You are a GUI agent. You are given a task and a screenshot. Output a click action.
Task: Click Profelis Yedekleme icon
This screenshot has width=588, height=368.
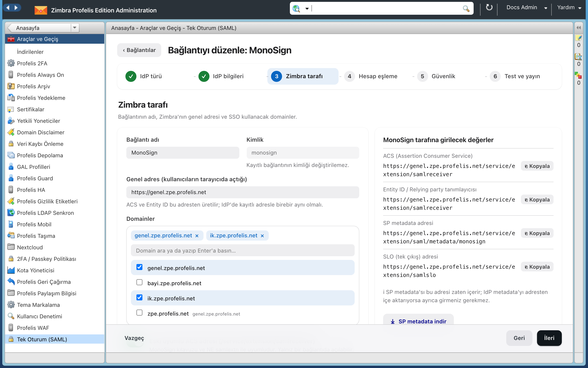coord(11,98)
